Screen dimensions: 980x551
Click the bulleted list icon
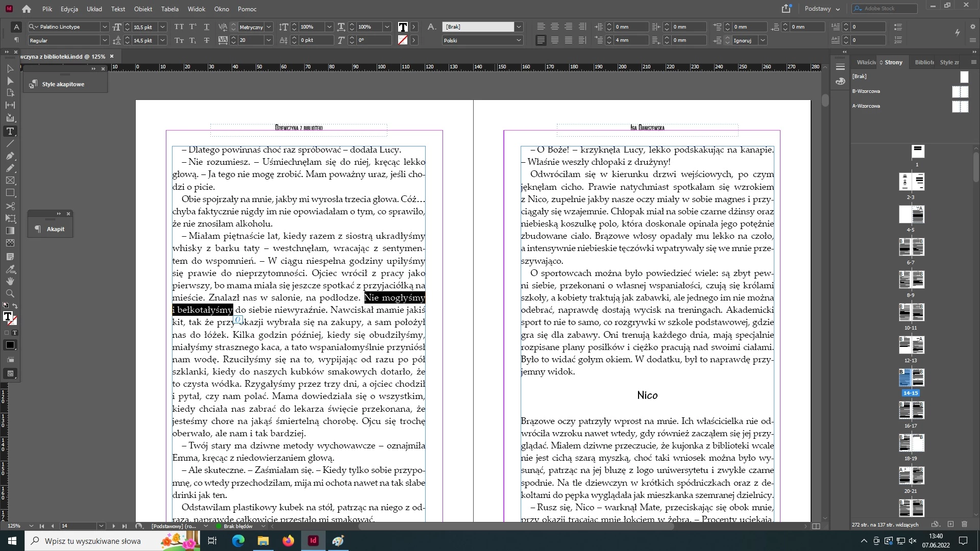898,27
